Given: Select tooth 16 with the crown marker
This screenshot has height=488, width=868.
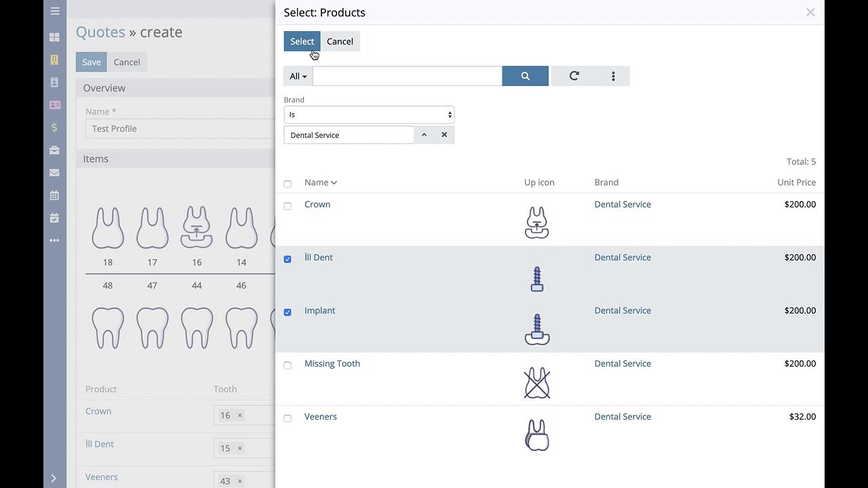Looking at the screenshot, I should point(197,228).
